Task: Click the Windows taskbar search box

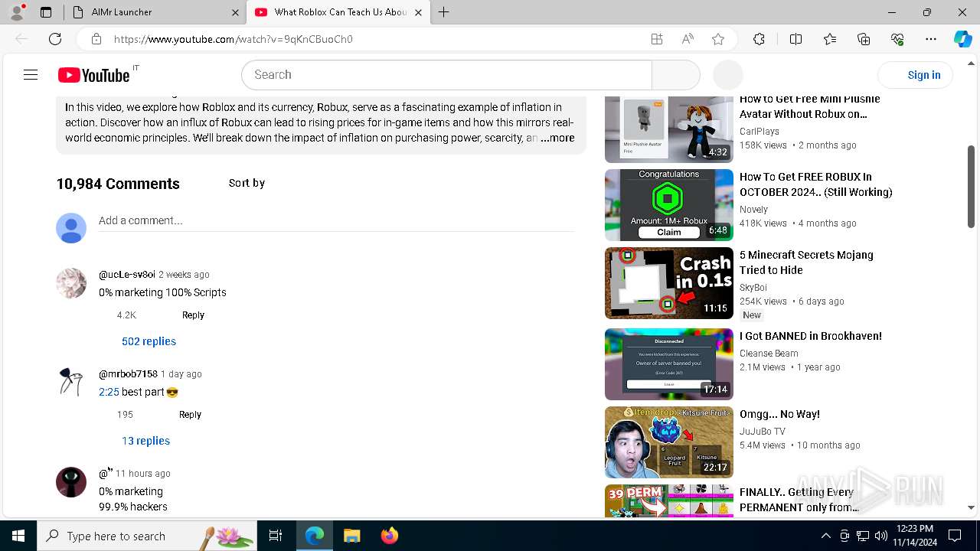Action: click(147, 536)
